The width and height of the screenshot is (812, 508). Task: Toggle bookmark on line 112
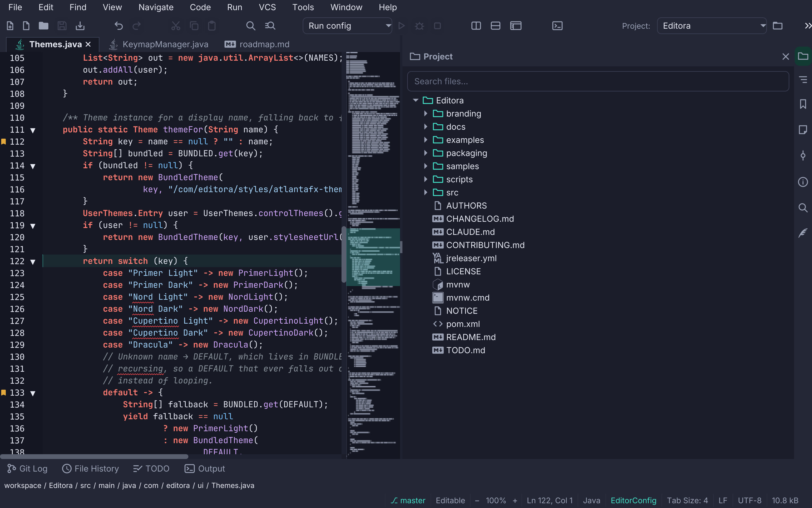click(x=4, y=141)
